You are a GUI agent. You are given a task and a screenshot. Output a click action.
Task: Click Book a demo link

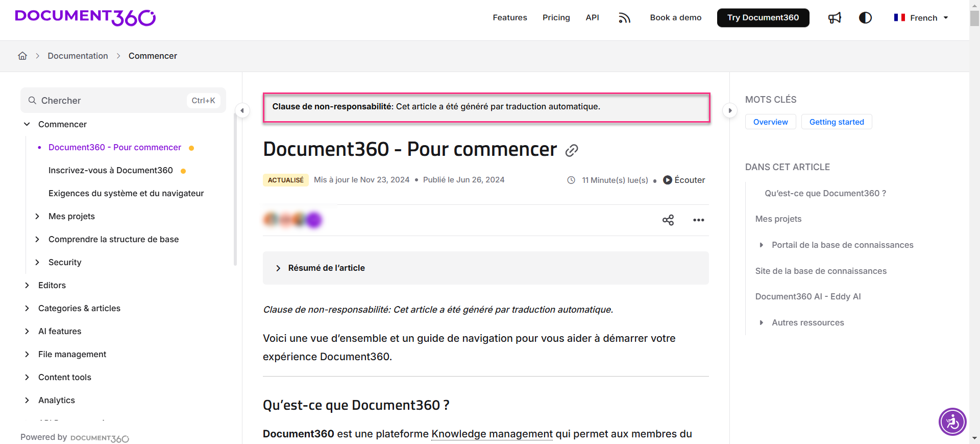pyautogui.click(x=676, y=17)
